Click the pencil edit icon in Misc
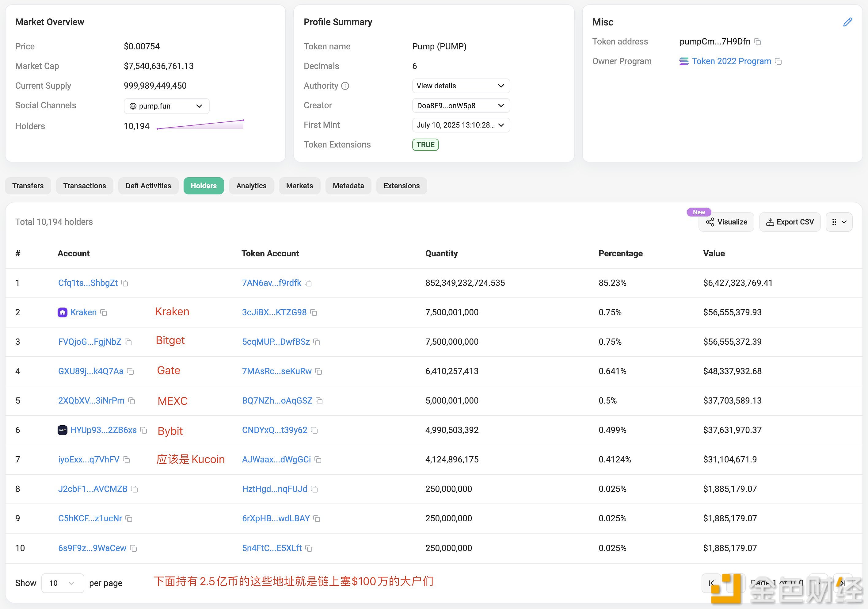This screenshot has height=609, width=868. (x=847, y=22)
